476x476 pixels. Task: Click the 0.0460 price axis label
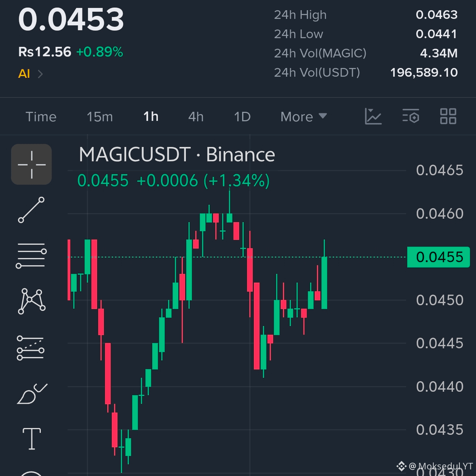pos(440,214)
